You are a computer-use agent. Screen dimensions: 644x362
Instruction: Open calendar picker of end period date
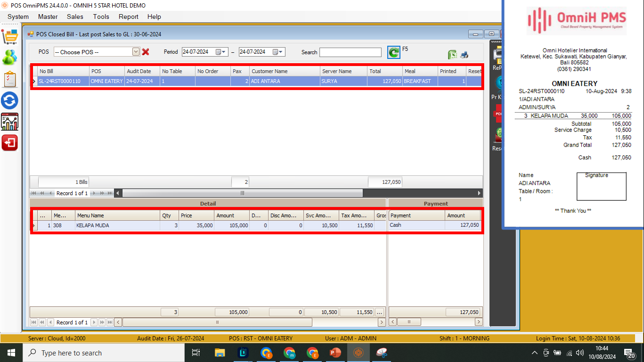click(279, 52)
